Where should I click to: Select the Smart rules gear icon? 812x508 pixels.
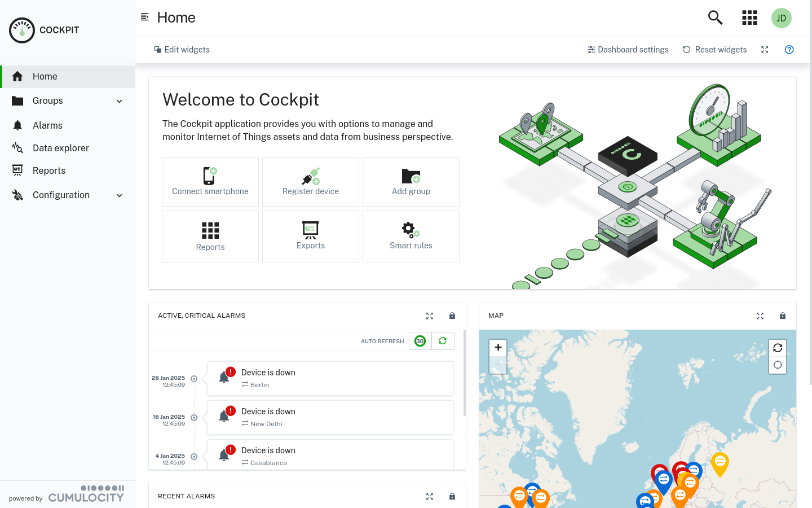(x=411, y=229)
